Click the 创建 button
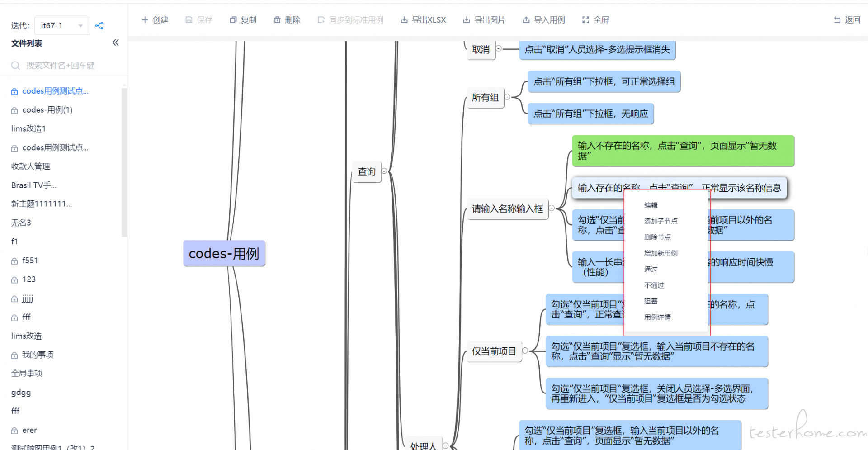868x450 pixels. click(x=155, y=20)
